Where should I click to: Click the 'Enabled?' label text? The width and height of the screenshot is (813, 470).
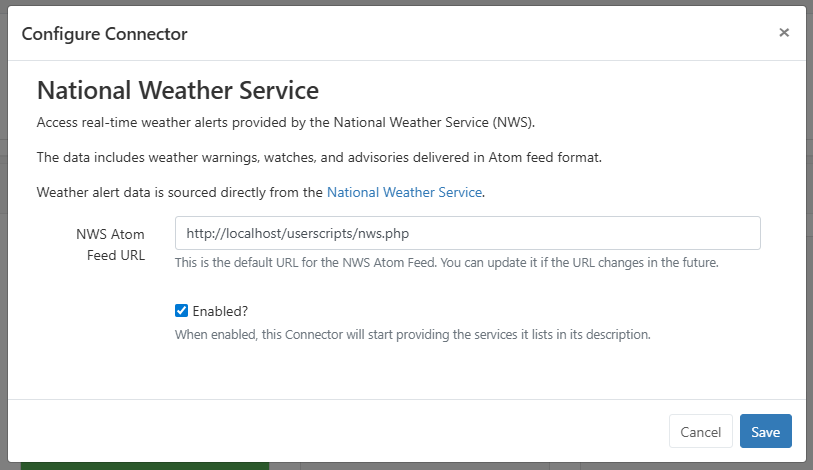click(x=220, y=311)
